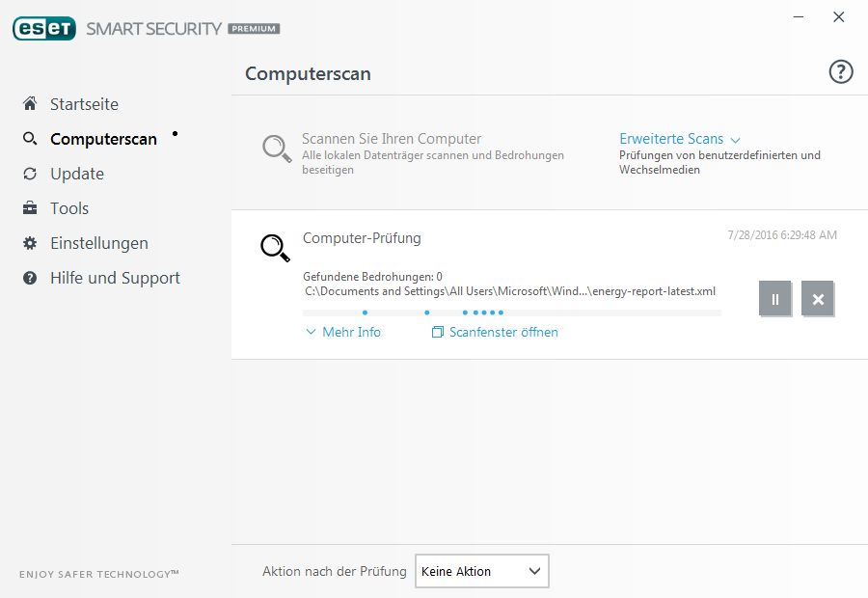Click the Gefundene Bedrohungen: 0 text
The width and height of the screenshot is (868, 598).
tap(372, 276)
